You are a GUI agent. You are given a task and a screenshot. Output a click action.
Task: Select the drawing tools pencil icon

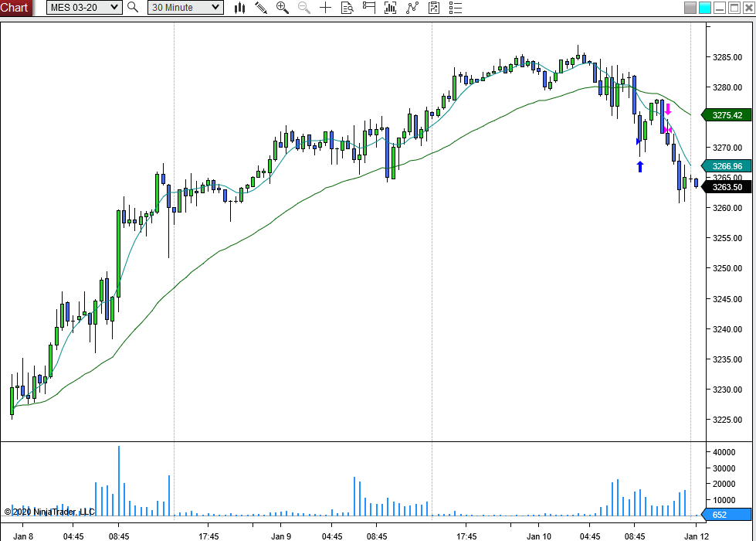261,7
